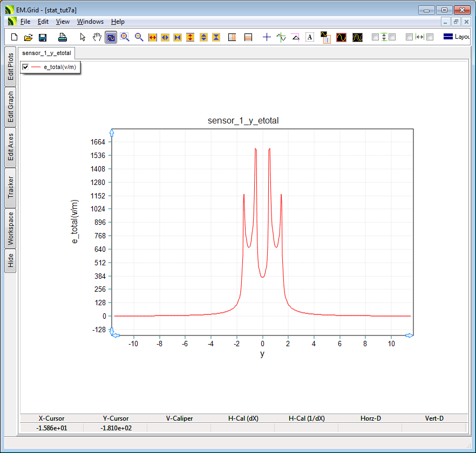Viewport: 476px width, 453px height.
Task: Click the Hide side button
Action: [10, 261]
